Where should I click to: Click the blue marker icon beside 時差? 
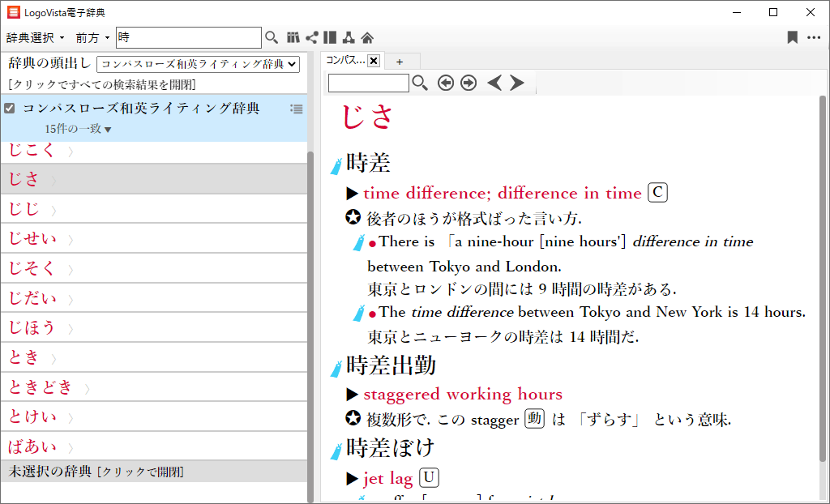tap(336, 166)
